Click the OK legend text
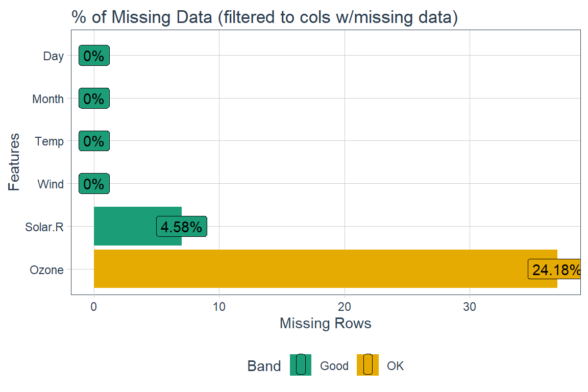588x392 pixels. (395, 366)
